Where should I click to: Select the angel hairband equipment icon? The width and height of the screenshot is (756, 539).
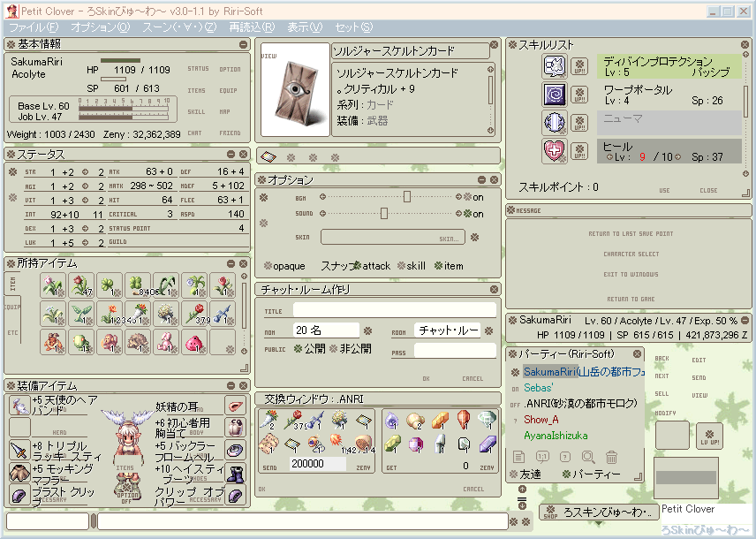(x=19, y=406)
